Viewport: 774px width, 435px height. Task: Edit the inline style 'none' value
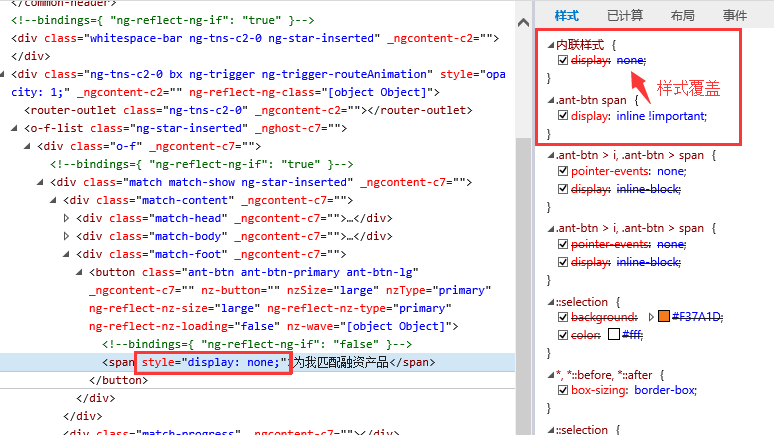630,60
